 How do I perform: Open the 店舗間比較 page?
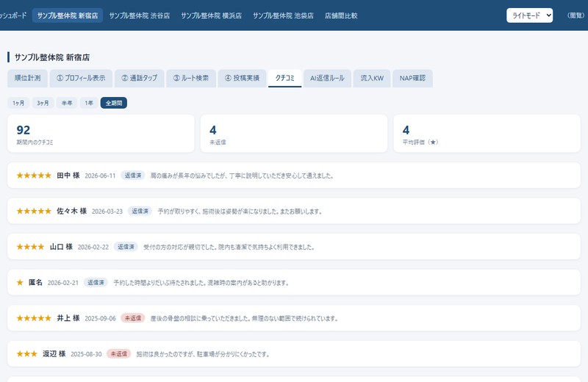[341, 15]
